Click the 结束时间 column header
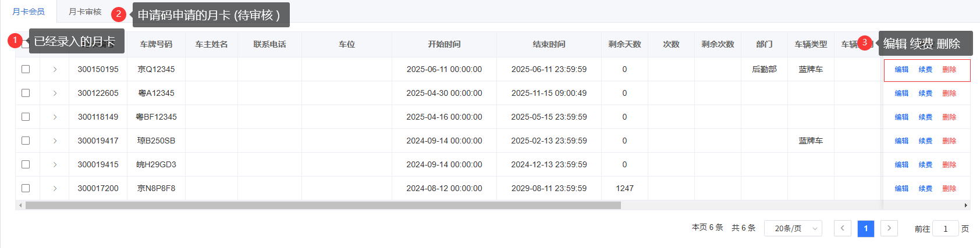This screenshot has height=248, width=980. click(549, 44)
